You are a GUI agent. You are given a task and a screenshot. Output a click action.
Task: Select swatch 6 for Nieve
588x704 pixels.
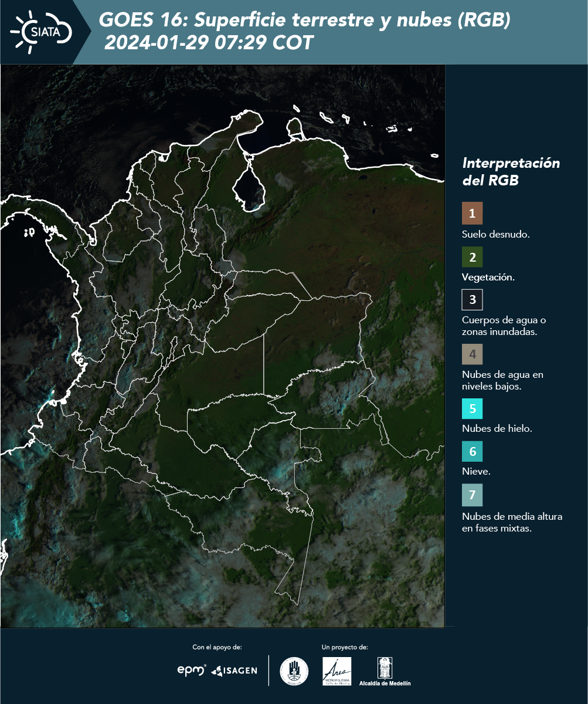point(472,452)
